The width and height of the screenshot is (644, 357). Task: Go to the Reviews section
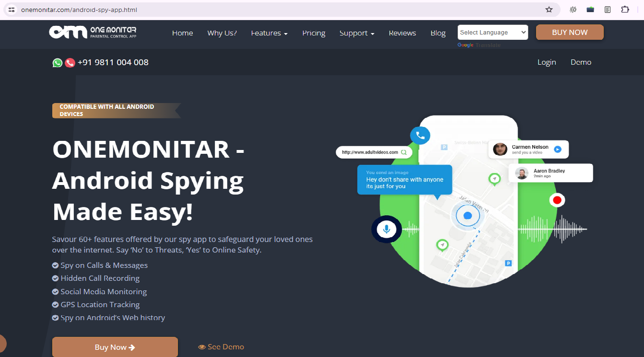[402, 33]
